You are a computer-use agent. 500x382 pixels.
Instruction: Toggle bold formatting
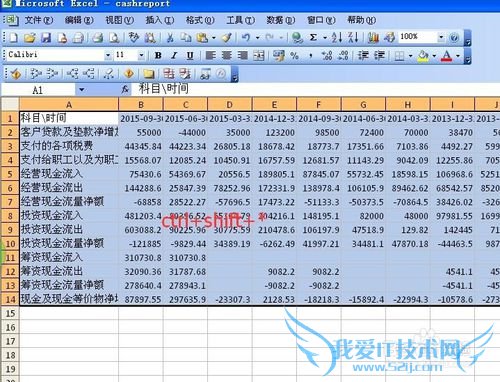(158, 55)
